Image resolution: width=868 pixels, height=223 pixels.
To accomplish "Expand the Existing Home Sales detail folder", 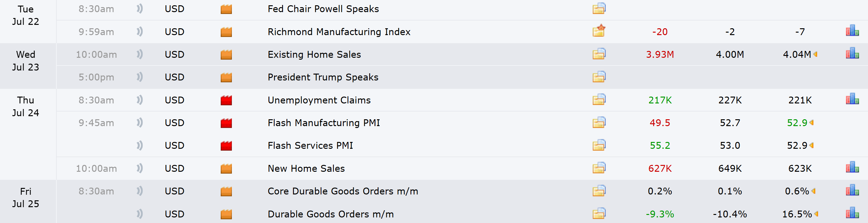I will (599, 54).
